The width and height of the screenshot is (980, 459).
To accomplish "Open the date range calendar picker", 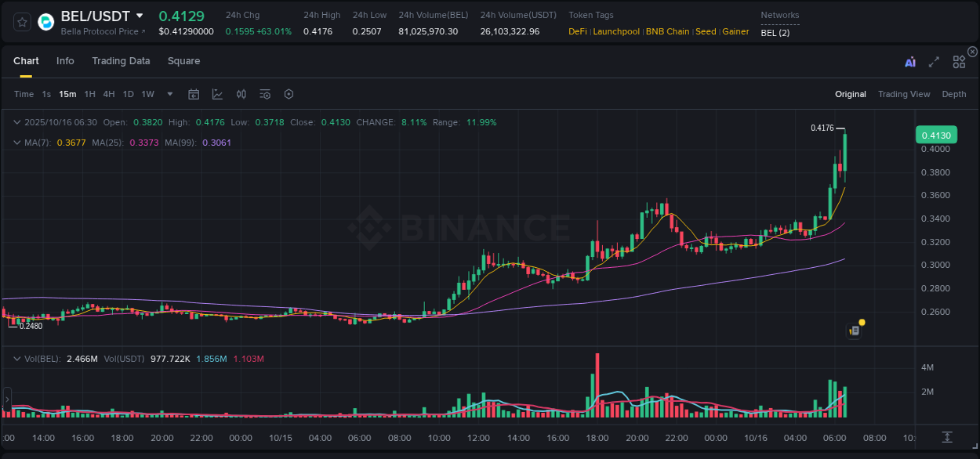I will (x=194, y=93).
